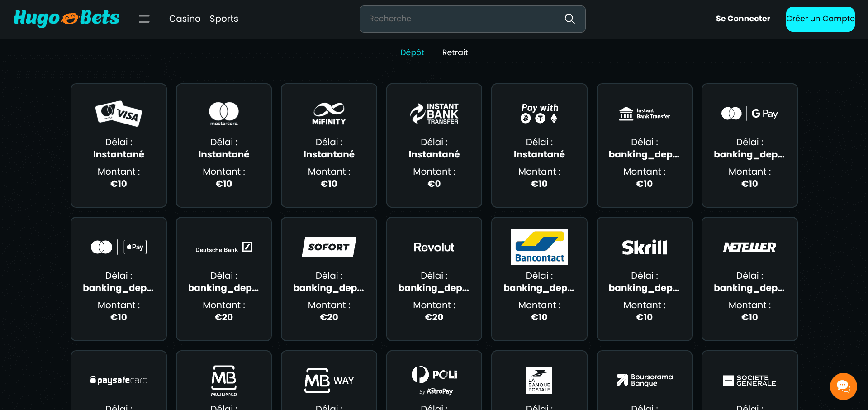Select the NETELLER logo
This screenshot has height=410, width=868.
click(749, 247)
